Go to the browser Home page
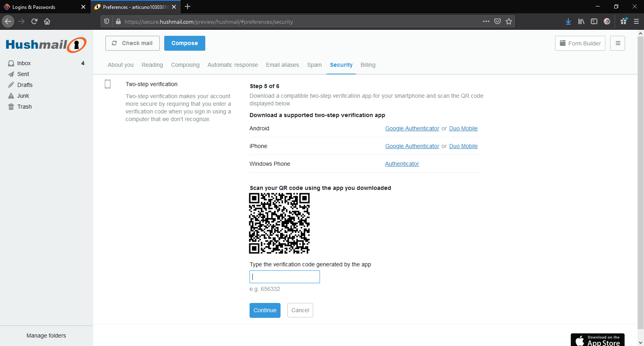This screenshot has width=644, height=346. 47,21
